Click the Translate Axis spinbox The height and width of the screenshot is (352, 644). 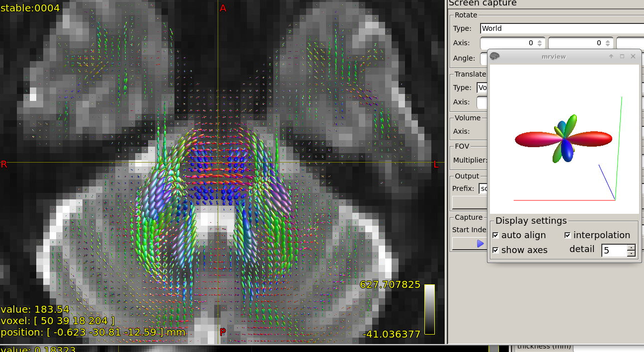coord(482,102)
